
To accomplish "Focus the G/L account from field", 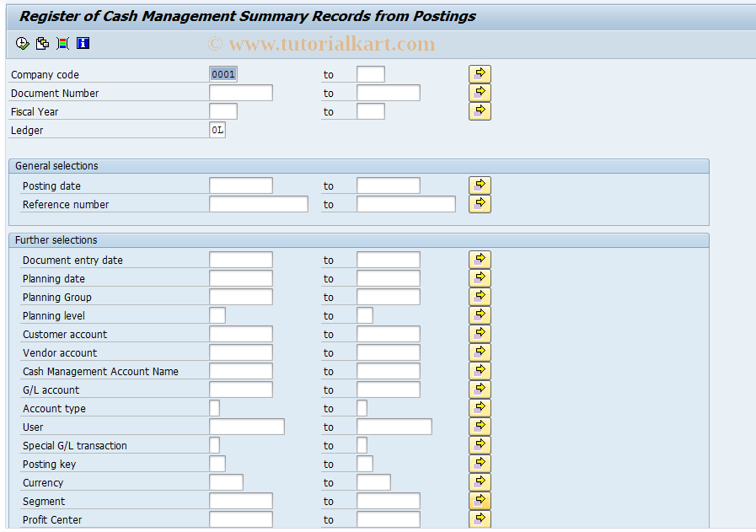I will 241,390.
